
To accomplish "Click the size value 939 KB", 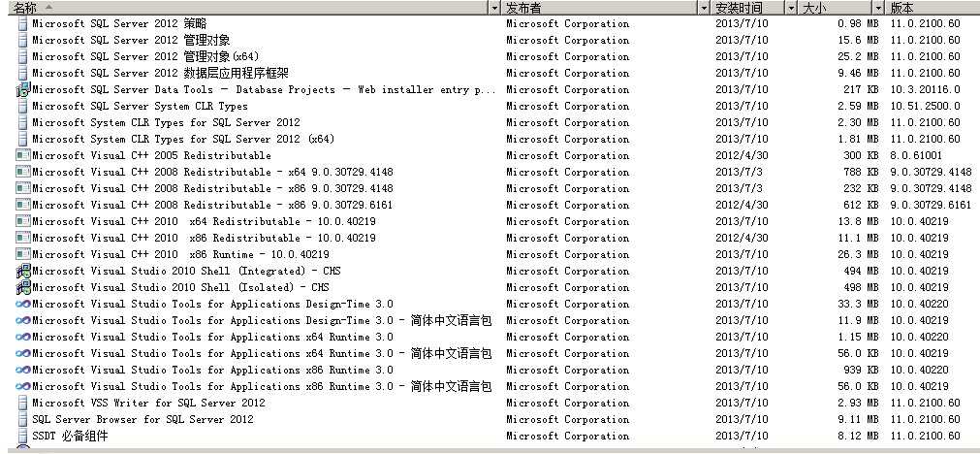I will [861, 371].
